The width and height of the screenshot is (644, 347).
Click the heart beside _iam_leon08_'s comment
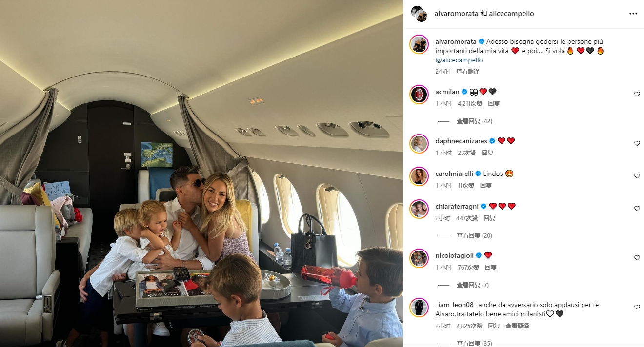click(637, 307)
